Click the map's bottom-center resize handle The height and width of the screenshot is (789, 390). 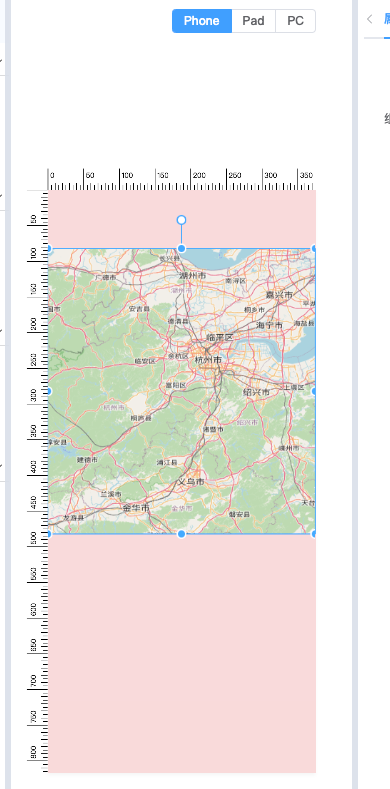click(182, 534)
